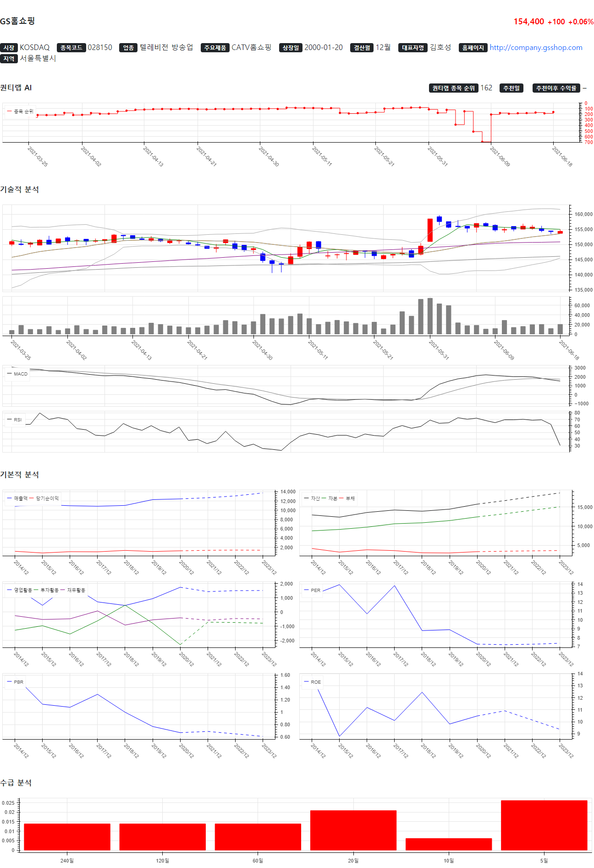Click the 홈페이지 badge label

pyautogui.click(x=473, y=48)
